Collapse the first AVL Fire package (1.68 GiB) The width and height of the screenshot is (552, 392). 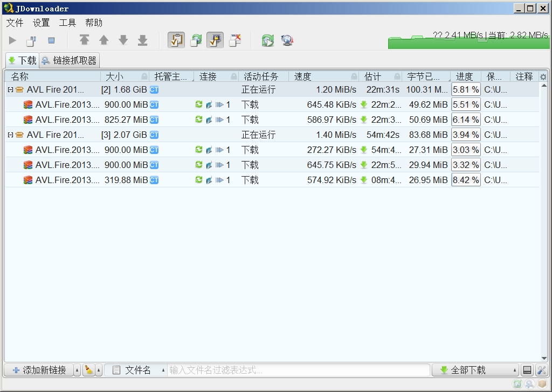point(10,89)
